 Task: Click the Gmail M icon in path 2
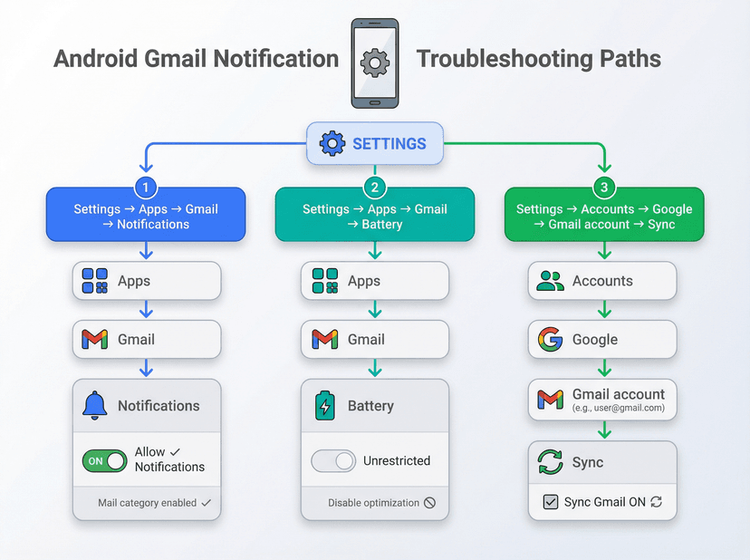[x=325, y=339]
